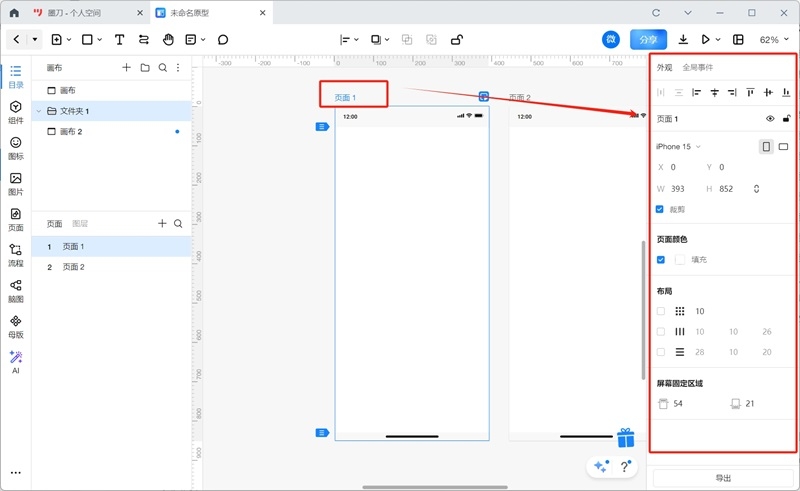The image size is (800, 491).
Task: Add a new page with plus icon
Action: (x=162, y=223)
